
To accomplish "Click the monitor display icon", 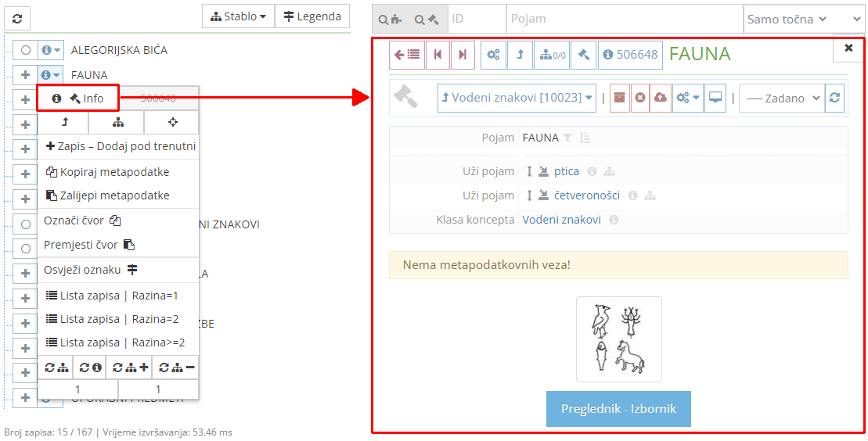I will 716,98.
